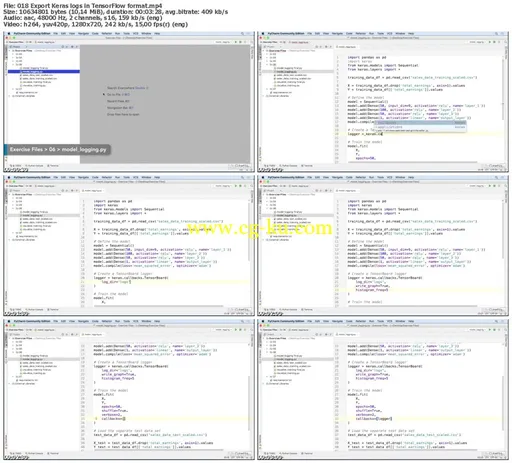Collapse the 06 folder in first frame tree
This screenshot has height=463, width=512.
pyautogui.click(x=14, y=64)
